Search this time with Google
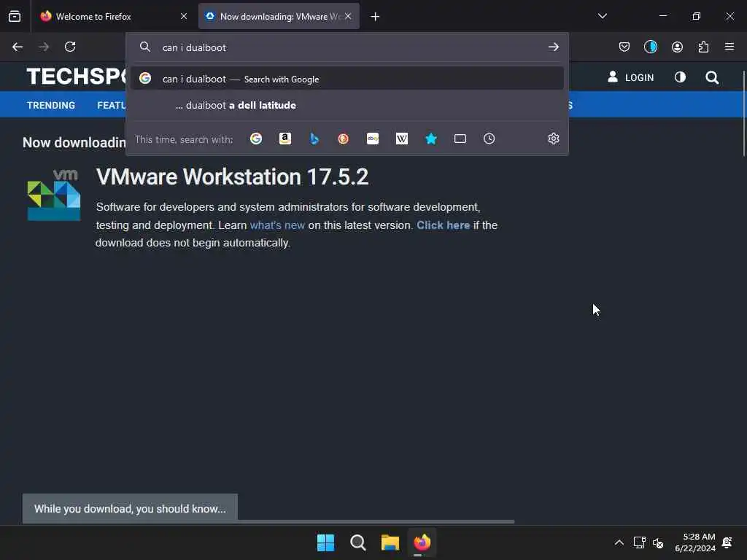 click(256, 139)
